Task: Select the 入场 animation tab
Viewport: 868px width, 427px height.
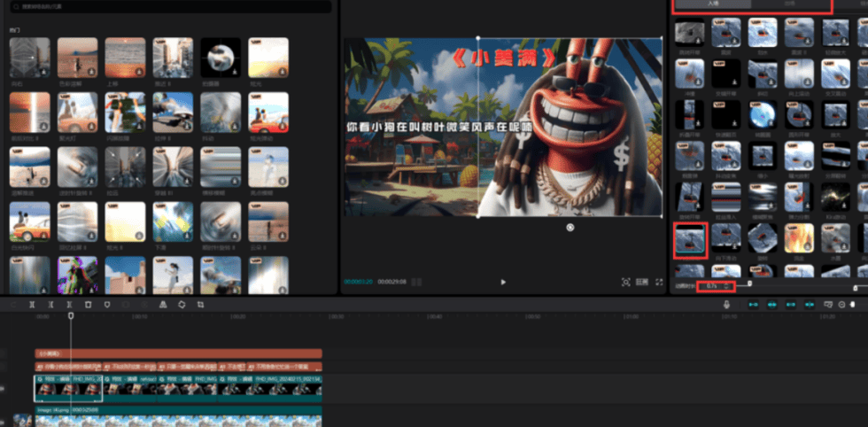Action: (713, 4)
